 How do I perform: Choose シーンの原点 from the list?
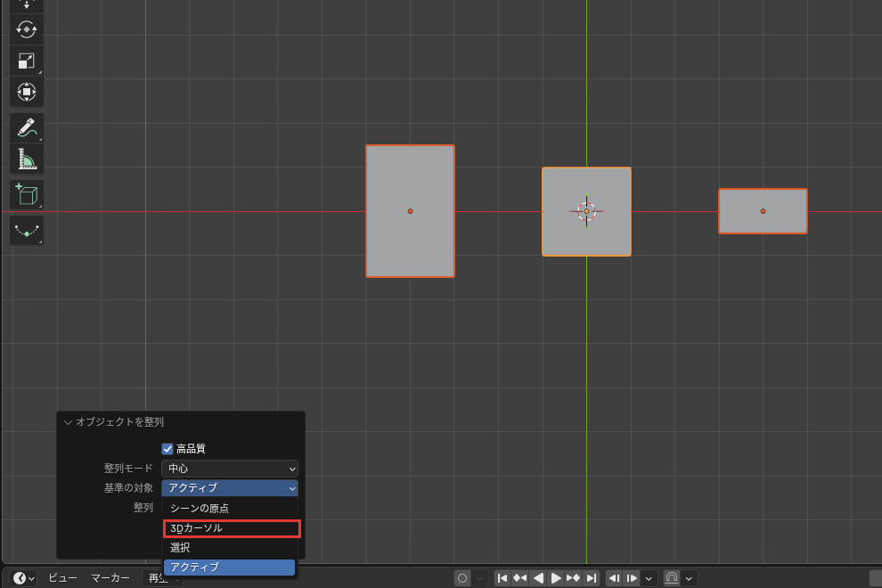[230, 508]
